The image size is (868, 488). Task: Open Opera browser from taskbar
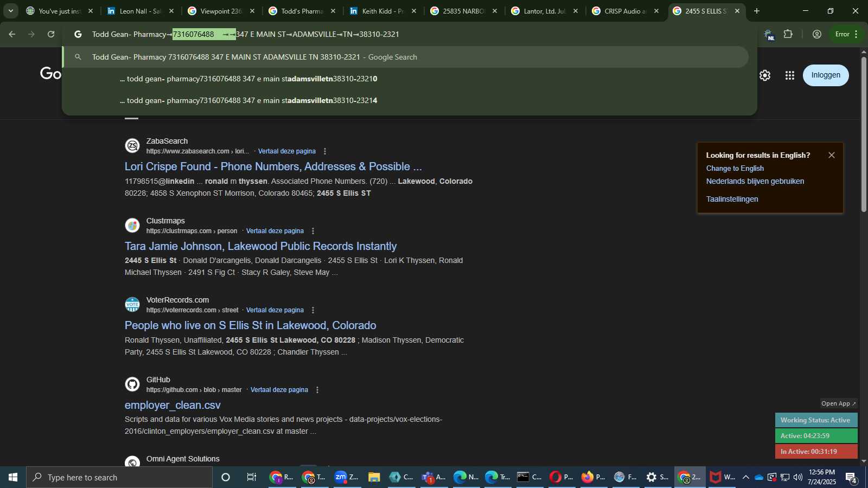561,477
